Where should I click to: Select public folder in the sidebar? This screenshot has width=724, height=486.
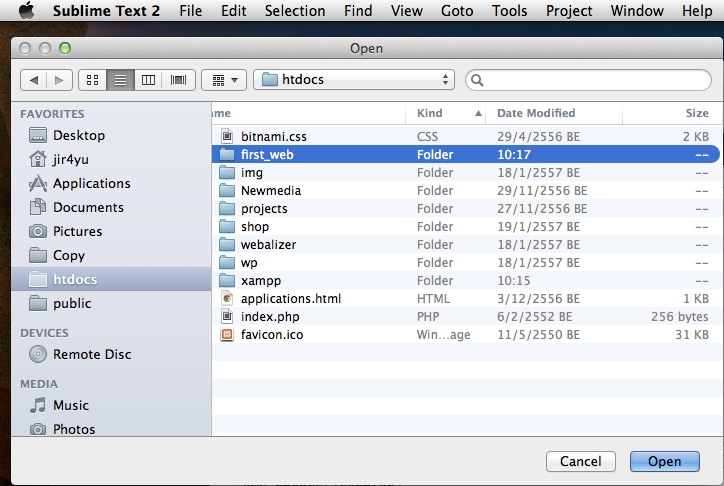[111, 303]
